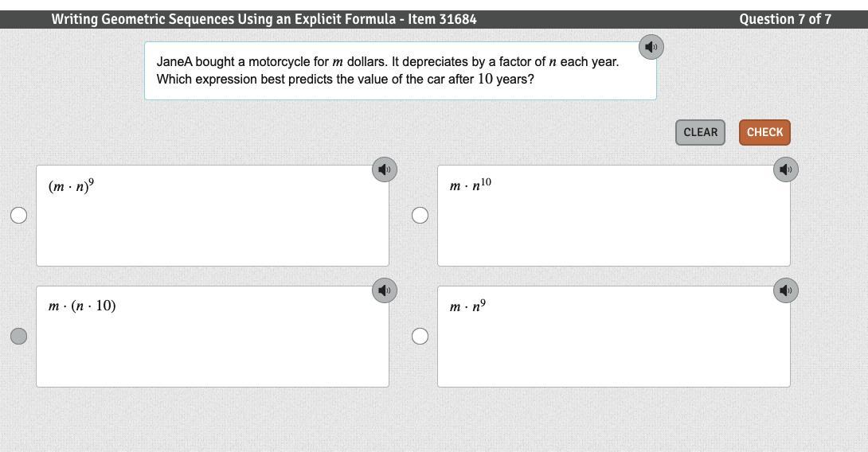Viewport: 868px width, 452px height.
Task: Click the number 10 in the question
Action: [485, 80]
